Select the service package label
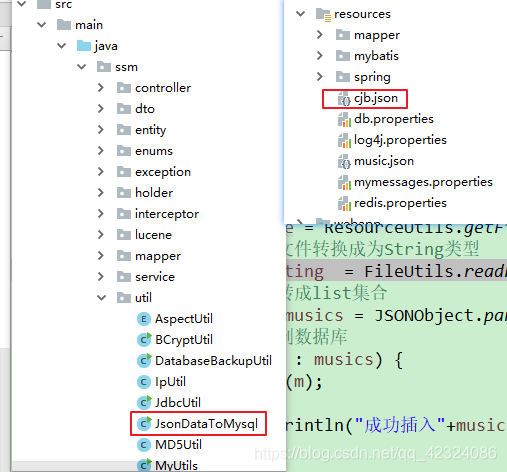507x472 pixels. (155, 277)
